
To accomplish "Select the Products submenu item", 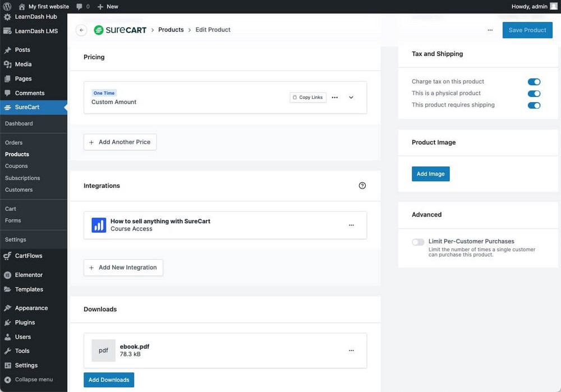I will point(17,155).
